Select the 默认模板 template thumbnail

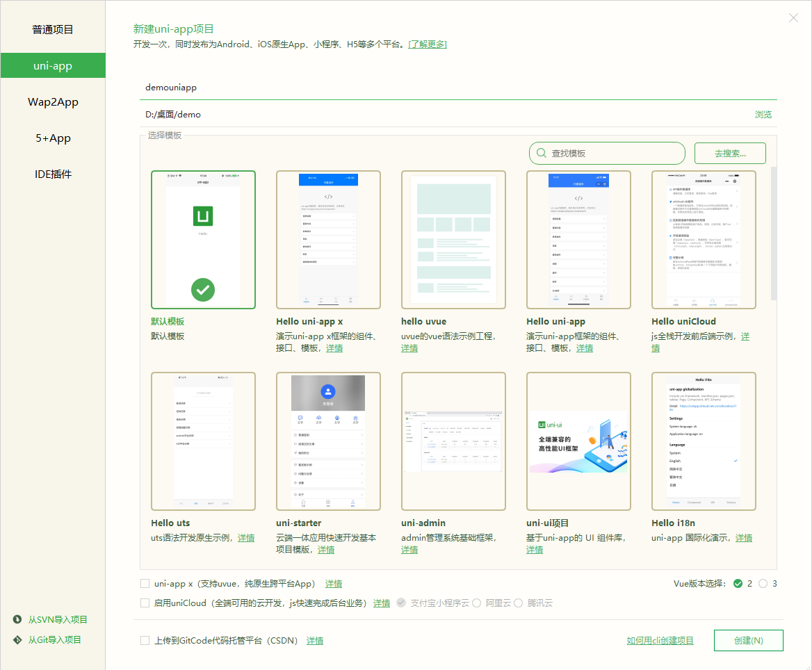pos(203,240)
